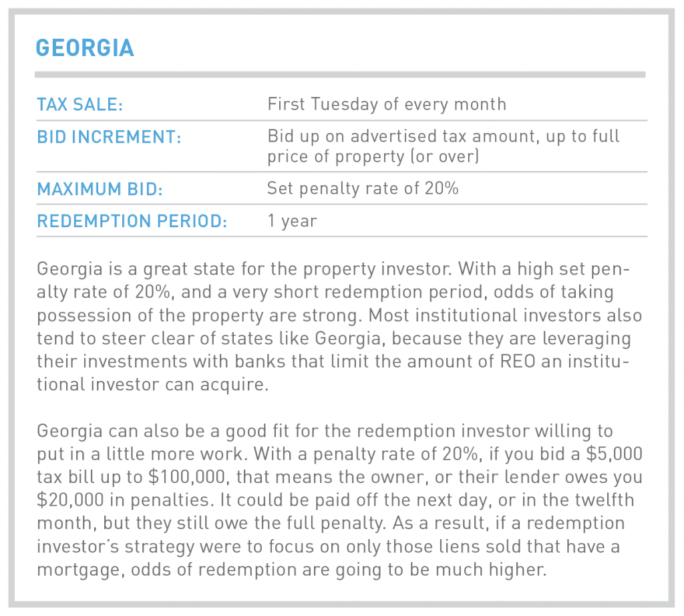Click the '1 year' redemption value
The image size is (684, 616).
pyautogui.click(x=293, y=220)
